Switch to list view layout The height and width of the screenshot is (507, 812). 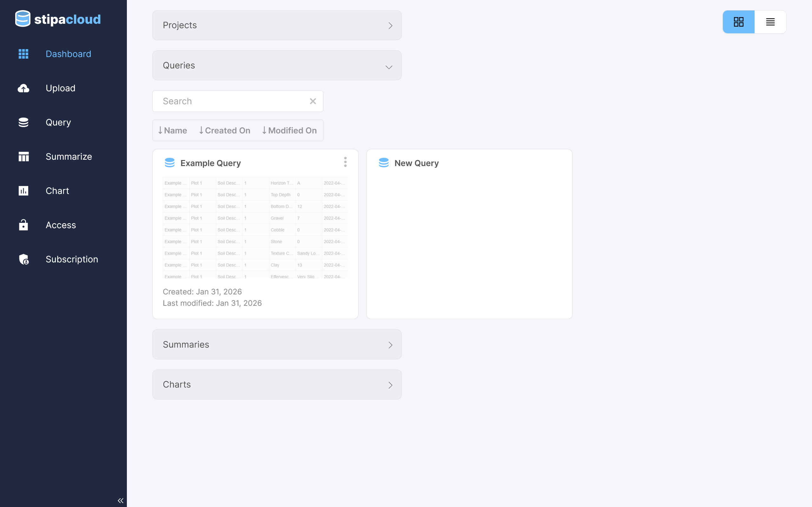(x=770, y=22)
